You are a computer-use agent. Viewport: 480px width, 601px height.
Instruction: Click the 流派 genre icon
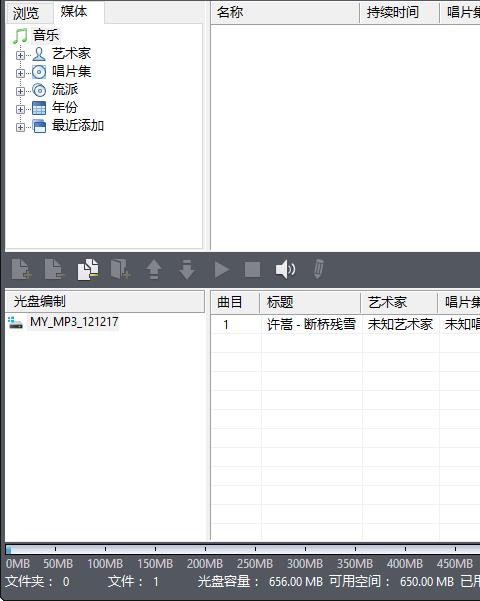[x=39, y=90]
